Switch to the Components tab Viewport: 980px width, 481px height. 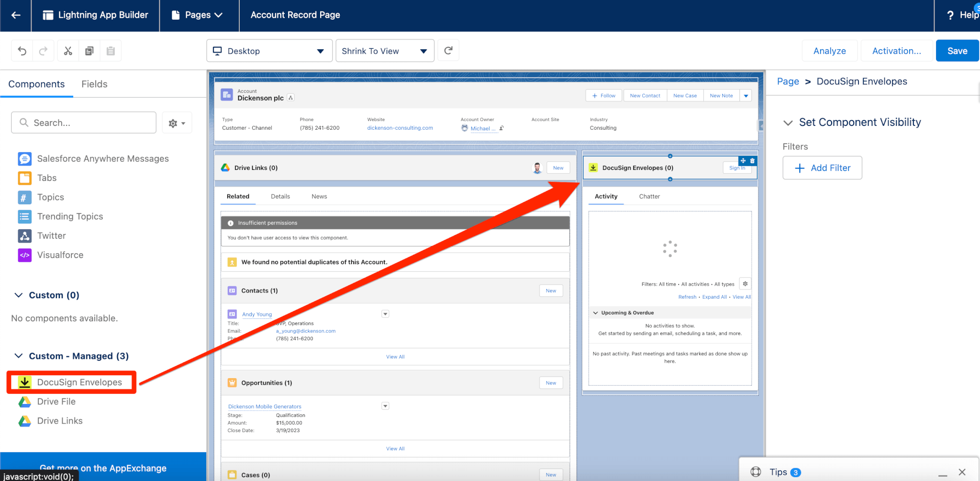click(x=36, y=84)
